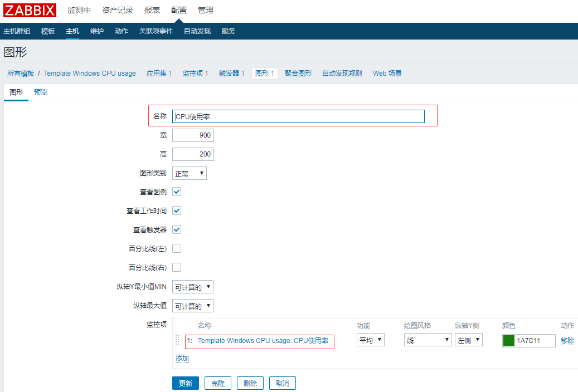Switch to the 预览 tab
The height and width of the screenshot is (392, 578).
coord(41,92)
